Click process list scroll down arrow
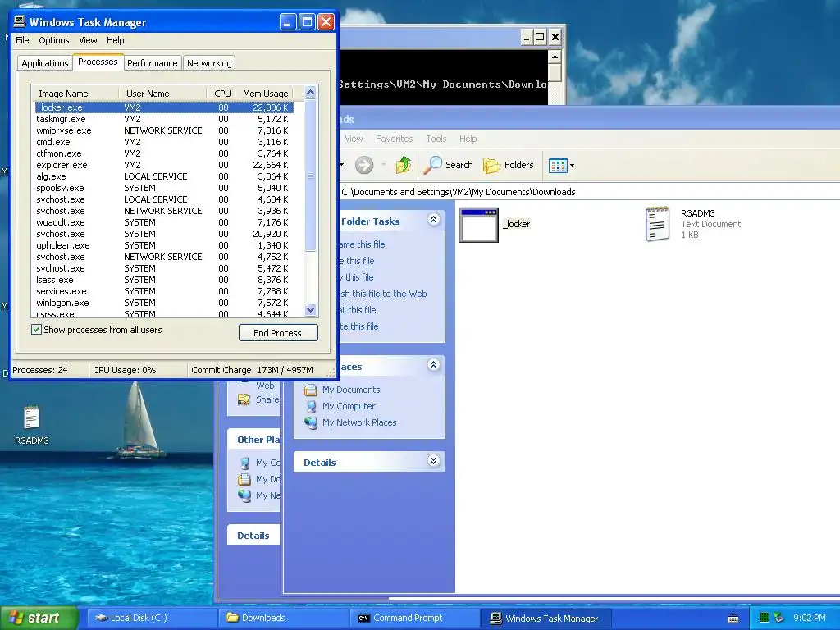This screenshot has width=840, height=630. point(310,309)
